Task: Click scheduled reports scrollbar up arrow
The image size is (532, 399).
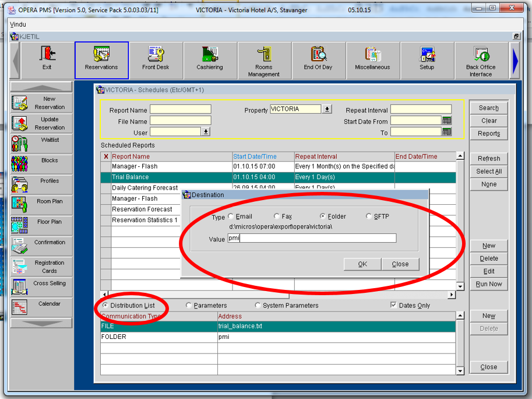Action: pos(460,156)
